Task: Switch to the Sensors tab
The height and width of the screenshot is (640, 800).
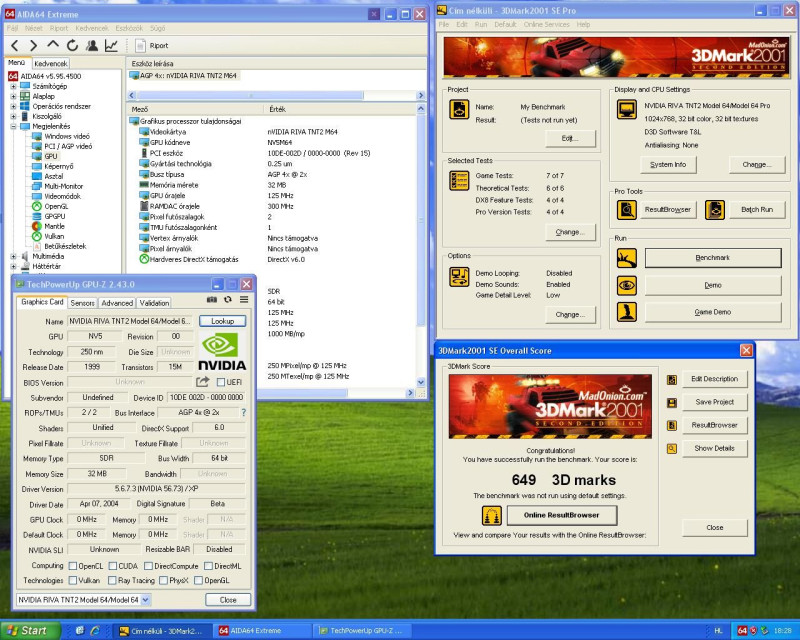Action: click(82, 302)
